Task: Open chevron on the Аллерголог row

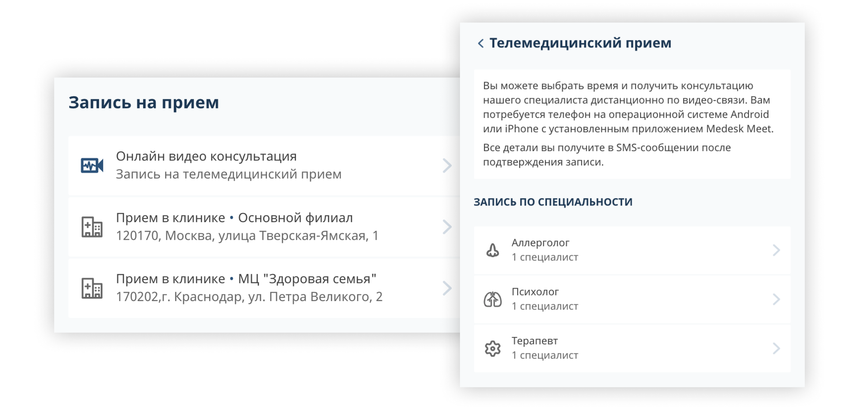Action: click(776, 250)
